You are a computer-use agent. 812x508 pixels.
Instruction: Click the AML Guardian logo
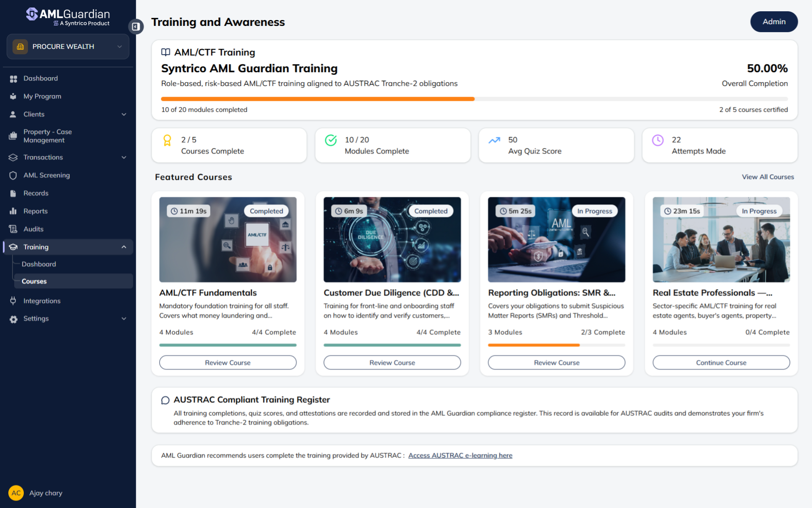68,17
